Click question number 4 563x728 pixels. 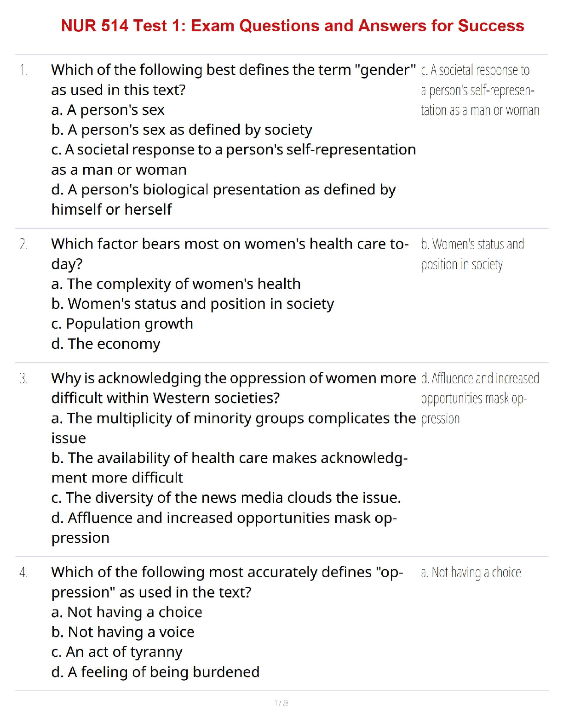23,573
